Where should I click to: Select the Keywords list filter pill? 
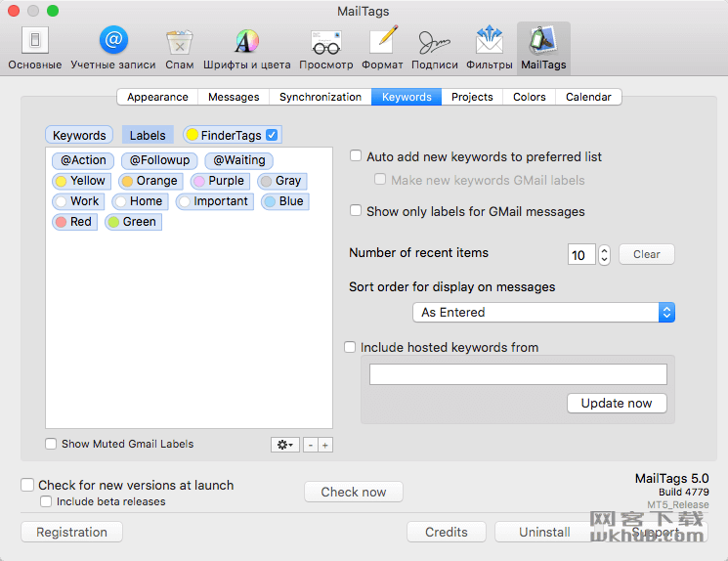point(79,135)
